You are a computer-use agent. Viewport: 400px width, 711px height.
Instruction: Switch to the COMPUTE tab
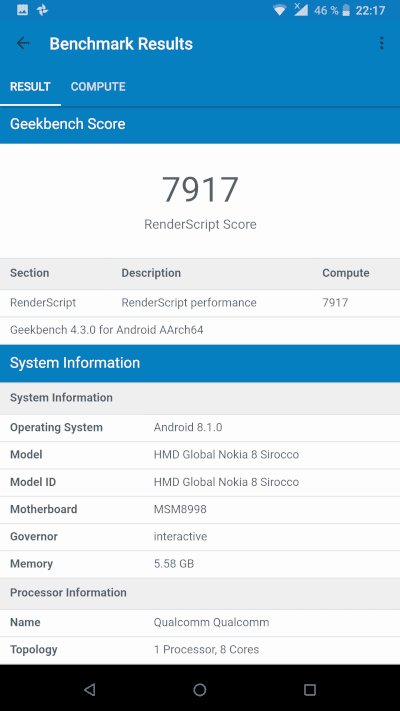click(98, 87)
